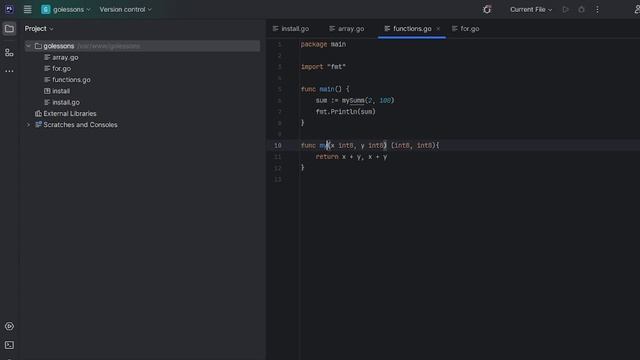Open the main hamburger menu
The image size is (640, 360).
(27, 9)
